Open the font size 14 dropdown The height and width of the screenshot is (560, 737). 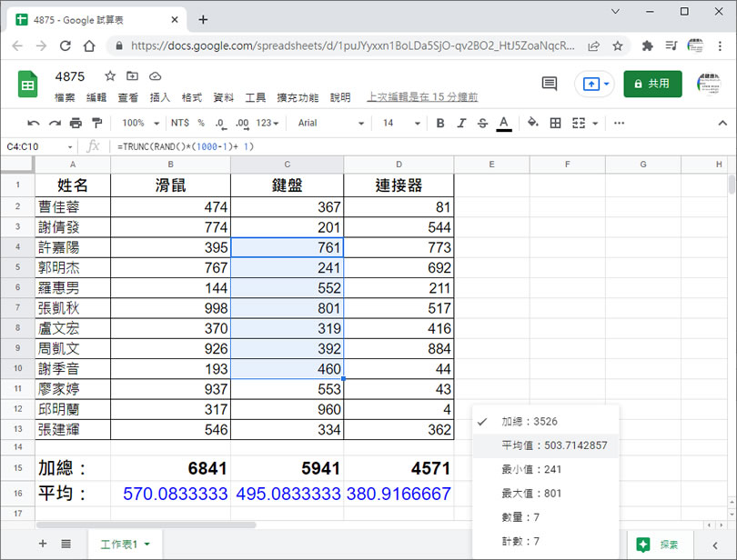click(x=401, y=123)
